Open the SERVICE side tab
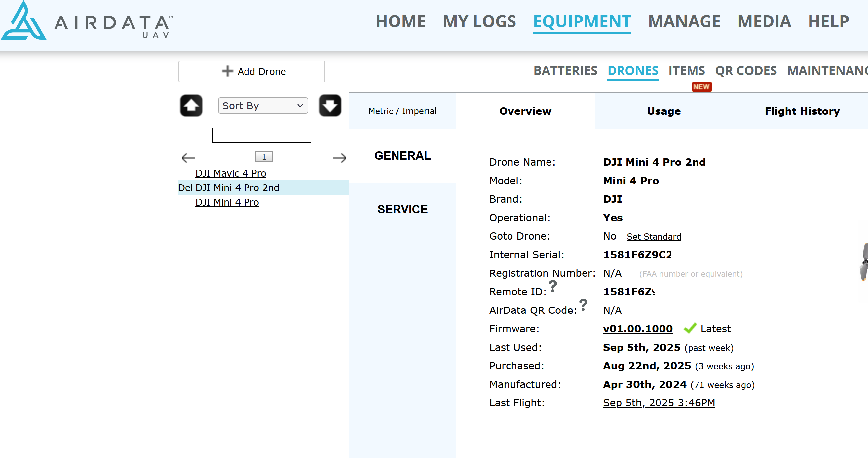868x458 pixels. 402,209
